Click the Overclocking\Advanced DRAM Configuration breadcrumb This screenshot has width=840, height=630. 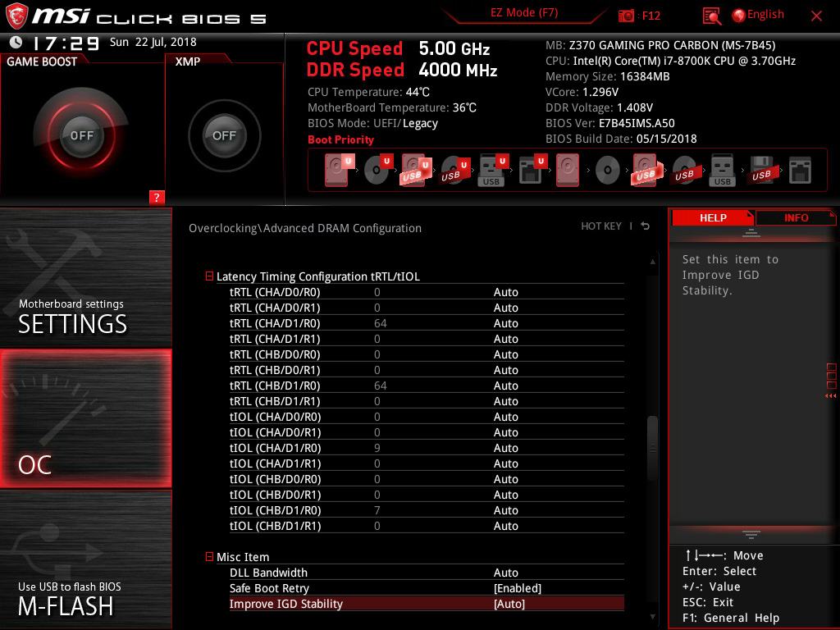[305, 228]
